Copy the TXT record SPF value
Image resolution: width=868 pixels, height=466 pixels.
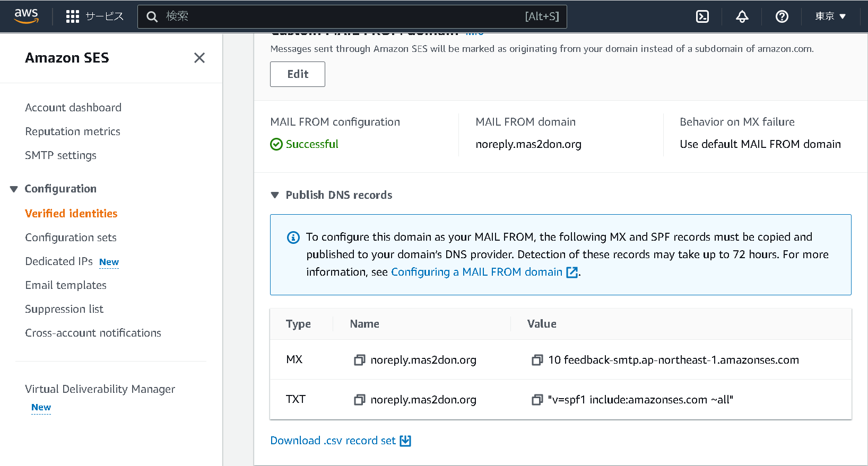537,400
